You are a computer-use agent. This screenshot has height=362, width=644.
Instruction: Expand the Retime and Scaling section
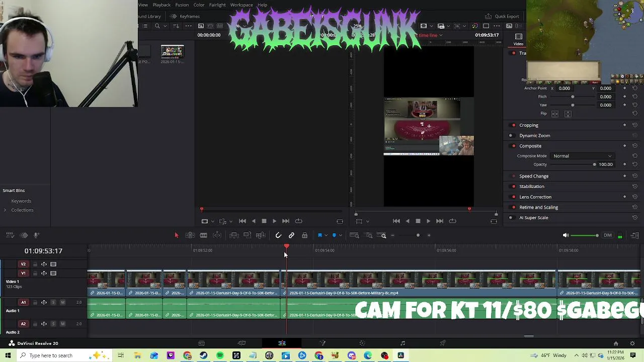point(538,207)
